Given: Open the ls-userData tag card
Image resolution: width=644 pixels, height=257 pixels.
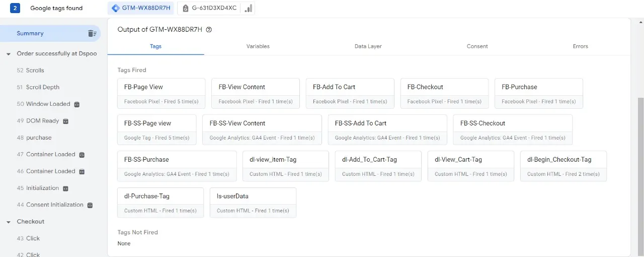Looking at the screenshot, I should coord(253,203).
